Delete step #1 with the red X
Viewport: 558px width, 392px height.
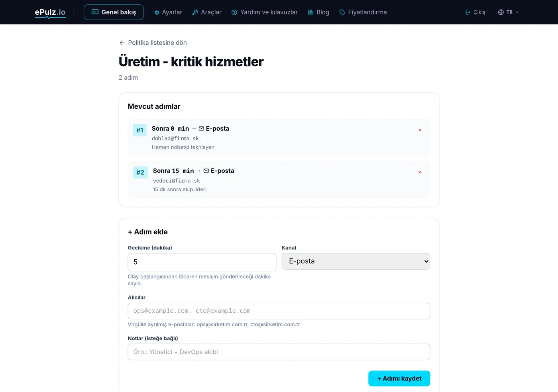[420, 130]
